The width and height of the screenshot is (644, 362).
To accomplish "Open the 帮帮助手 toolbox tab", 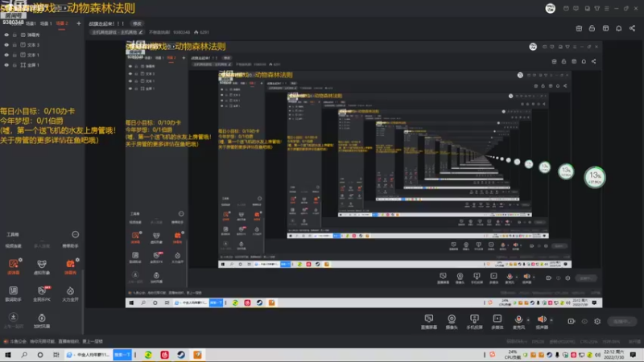I will pos(70,246).
